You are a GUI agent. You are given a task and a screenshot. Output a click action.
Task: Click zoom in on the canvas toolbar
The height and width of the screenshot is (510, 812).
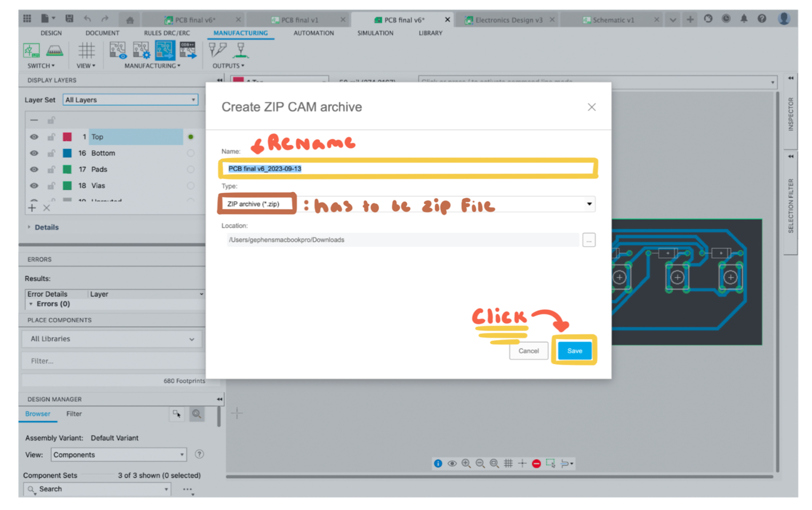[466, 463]
